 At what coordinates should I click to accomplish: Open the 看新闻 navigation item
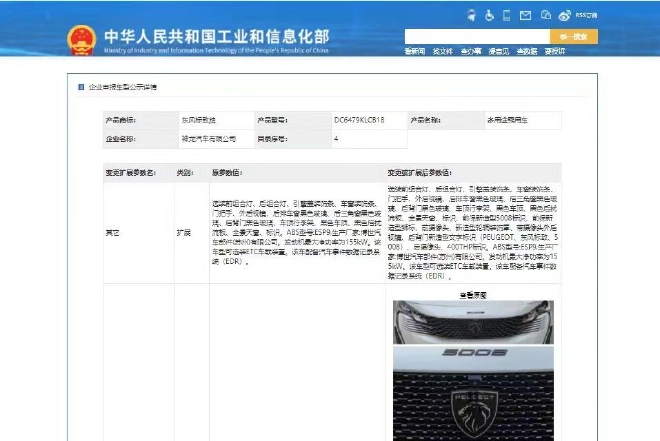click(x=415, y=51)
